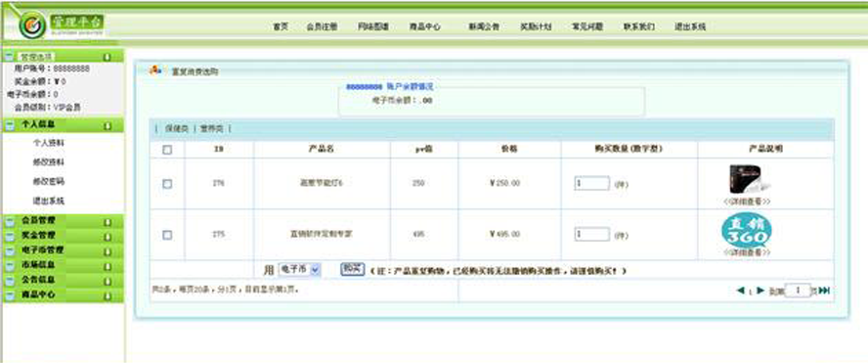Click 退出系统 in the sidebar menu

(49, 201)
